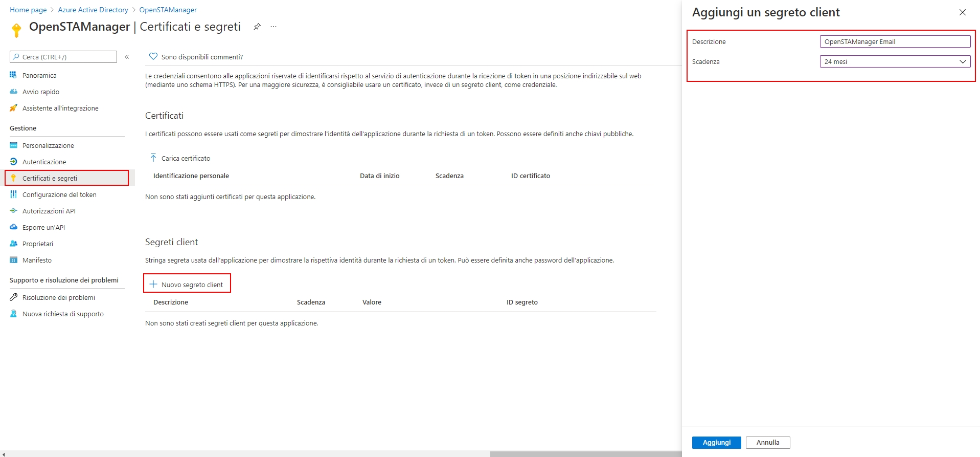Click the Autorizzazioni API icon
Viewport: 980px width, 457px height.
click(x=14, y=211)
